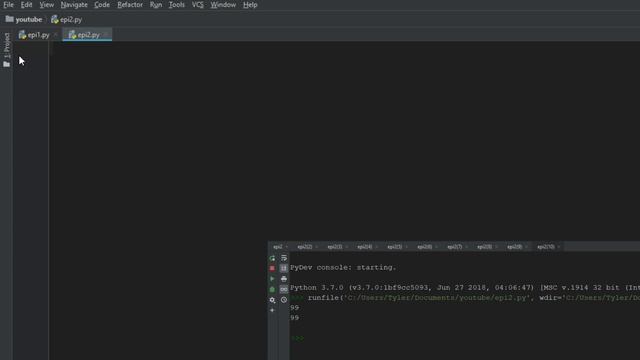Switch to the epi2(6) console tab

click(x=424, y=247)
